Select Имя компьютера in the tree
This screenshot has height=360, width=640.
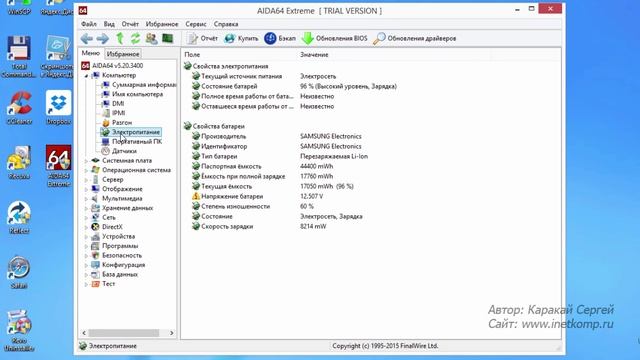tap(138, 94)
